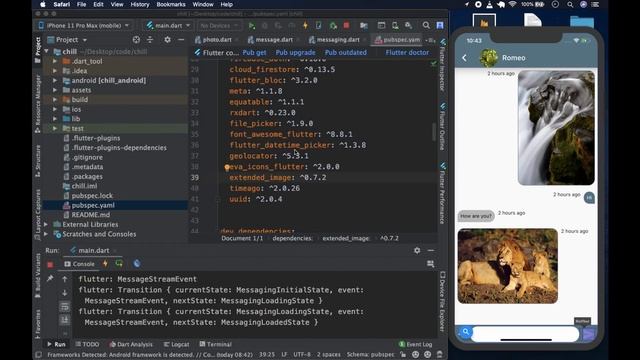Toggle Structure side tool button
Viewport: 640px width, 360px height.
(x=38, y=161)
